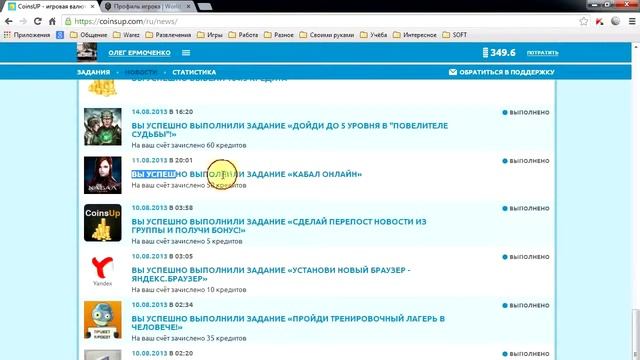The height and width of the screenshot is (360, 640).
Task: Click Выполнено status for Яндекс.Браузер entry
Action: tap(526, 257)
